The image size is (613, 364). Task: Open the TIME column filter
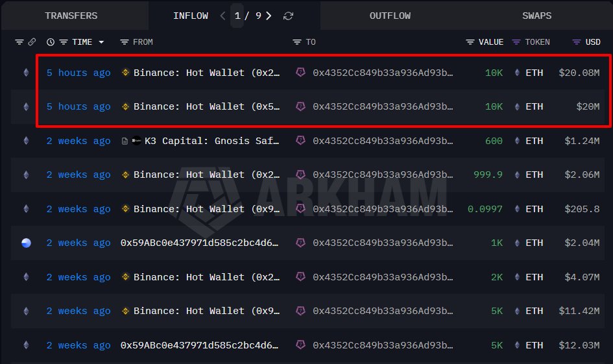tap(64, 42)
